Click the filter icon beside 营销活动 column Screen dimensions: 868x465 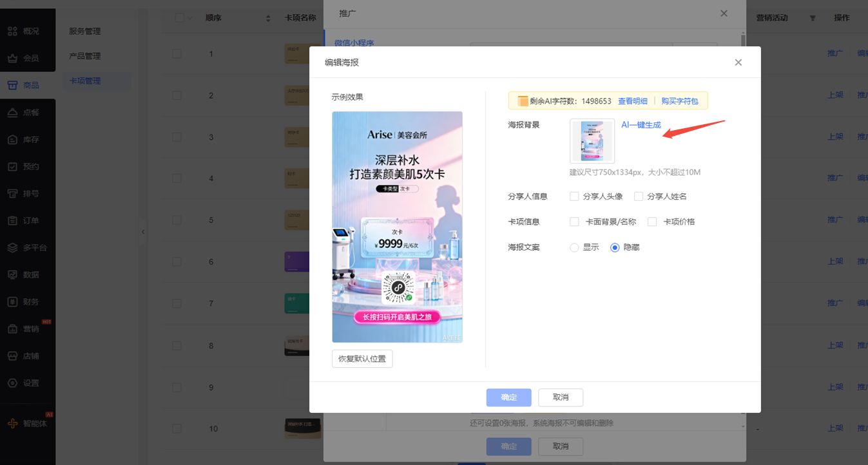pyautogui.click(x=813, y=18)
